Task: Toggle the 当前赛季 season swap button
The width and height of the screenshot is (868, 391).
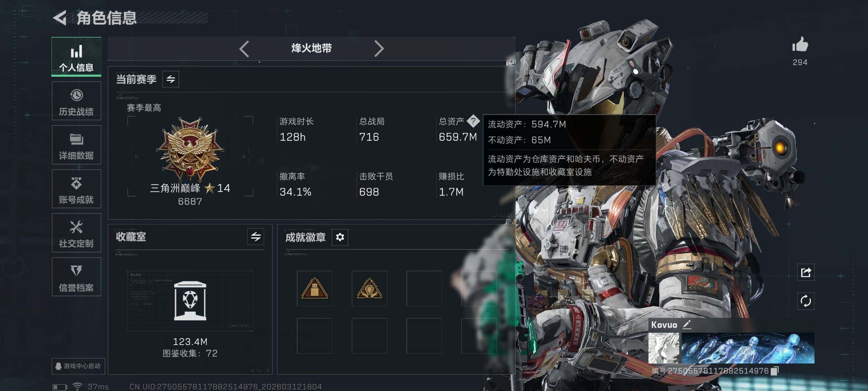Action: [171, 79]
